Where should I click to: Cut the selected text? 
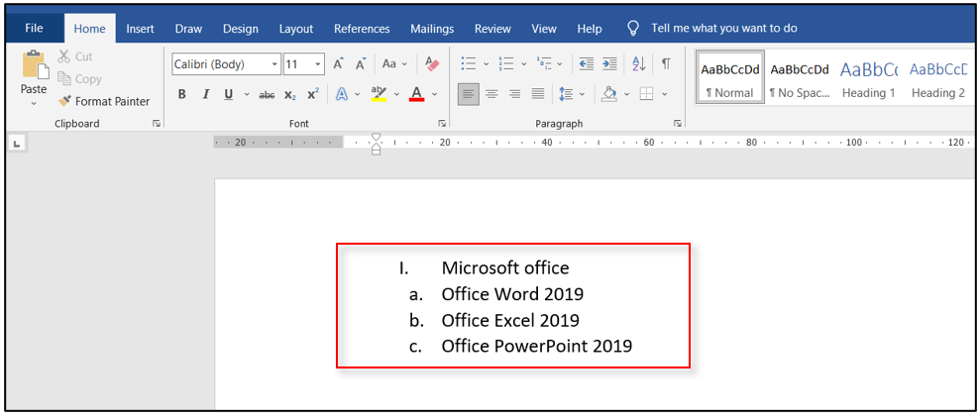pos(75,56)
